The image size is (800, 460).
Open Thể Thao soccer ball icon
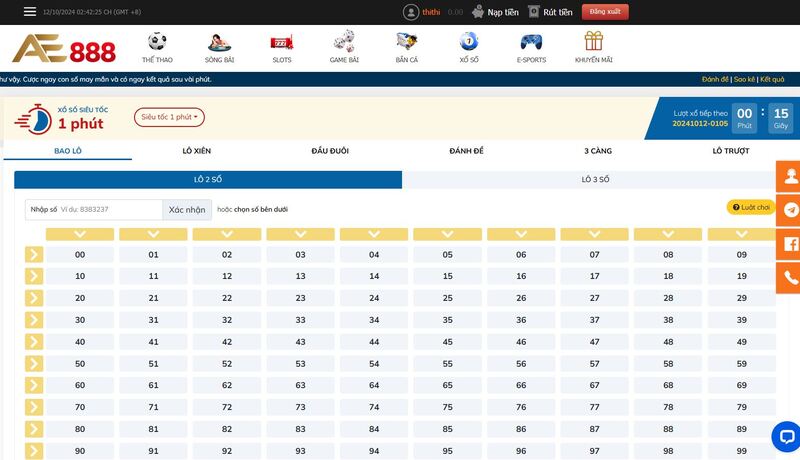(157, 41)
